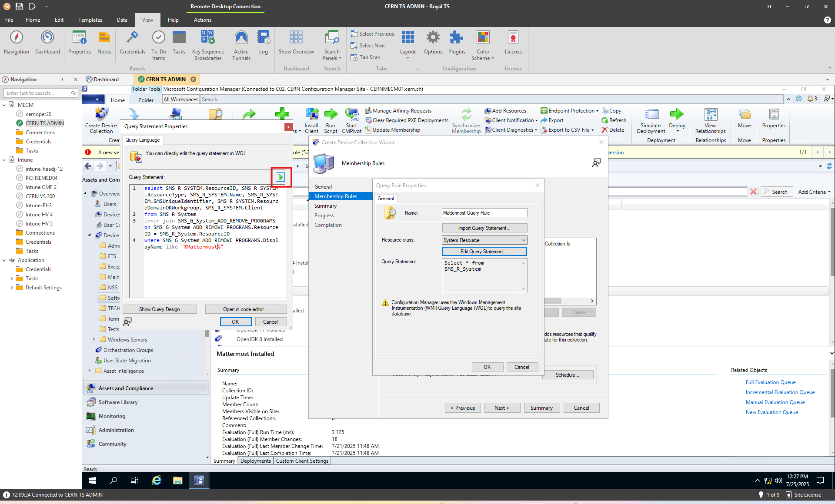Click the green run query button
The image size is (835, 504).
pyautogui.click(x=281, y=177)
